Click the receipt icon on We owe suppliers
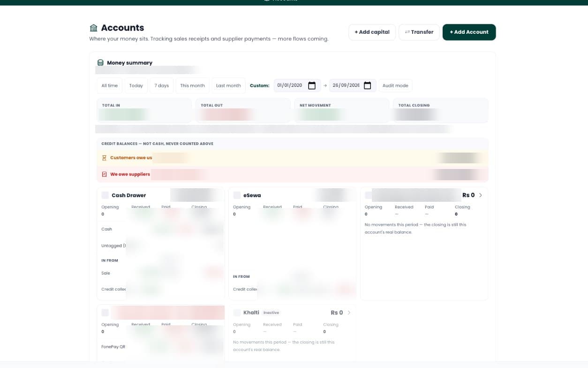This screenshot has height=368, width=588. click(x=105, y=174)
